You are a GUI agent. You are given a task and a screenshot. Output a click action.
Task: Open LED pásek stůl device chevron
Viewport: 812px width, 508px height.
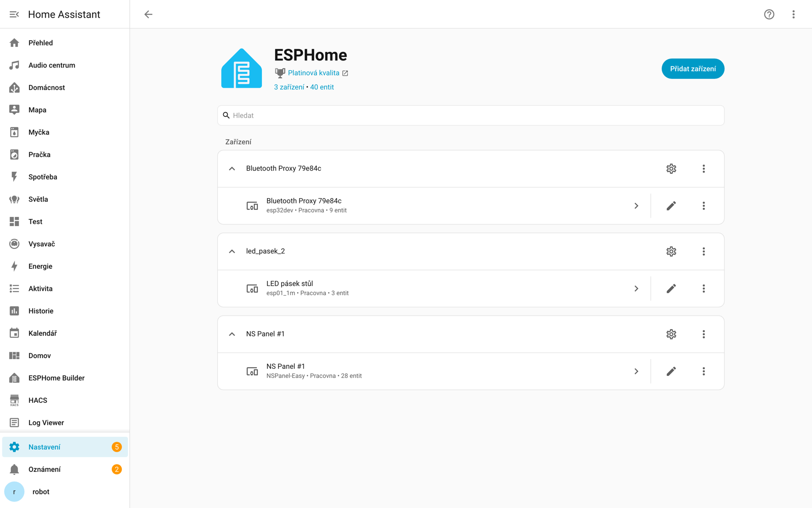636,289
